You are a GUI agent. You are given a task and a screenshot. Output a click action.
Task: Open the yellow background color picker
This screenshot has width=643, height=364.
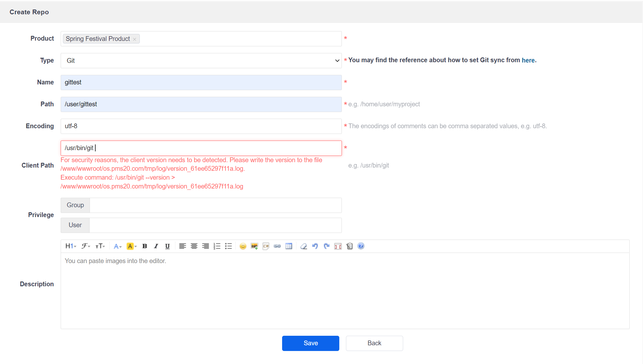tap(131, 246)
